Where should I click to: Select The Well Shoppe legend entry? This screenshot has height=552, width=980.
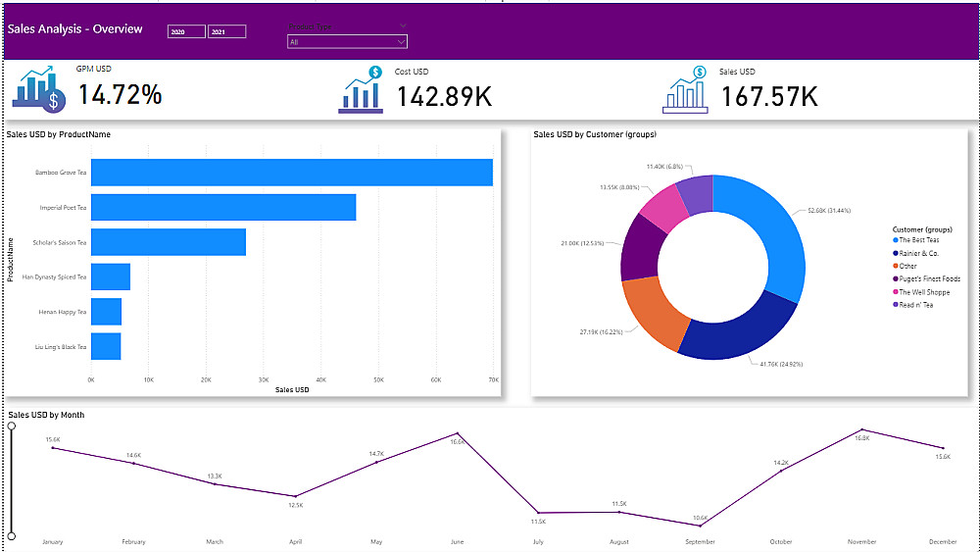pyautogui.click(x=921, y=292)
